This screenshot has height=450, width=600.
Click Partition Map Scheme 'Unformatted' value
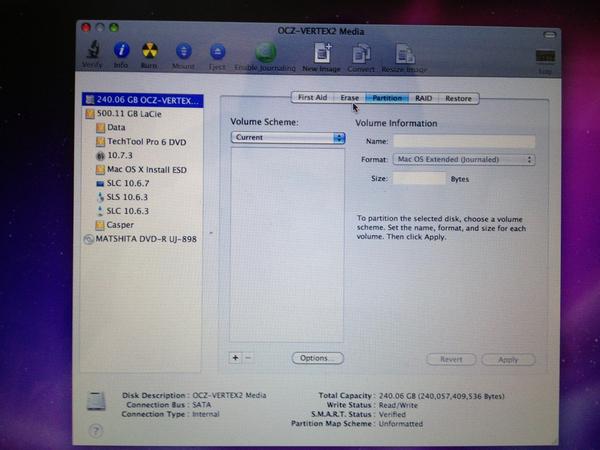(x=401, y=424)
